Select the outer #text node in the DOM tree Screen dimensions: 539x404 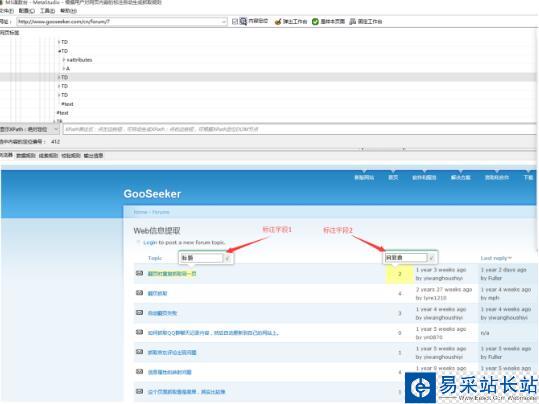tap(63, 113)
